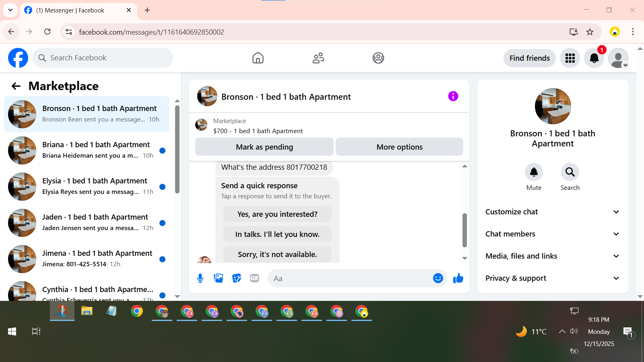Expand Privacy & support section
Viewport: 644px width, 362px height.
tap(553, 278)
